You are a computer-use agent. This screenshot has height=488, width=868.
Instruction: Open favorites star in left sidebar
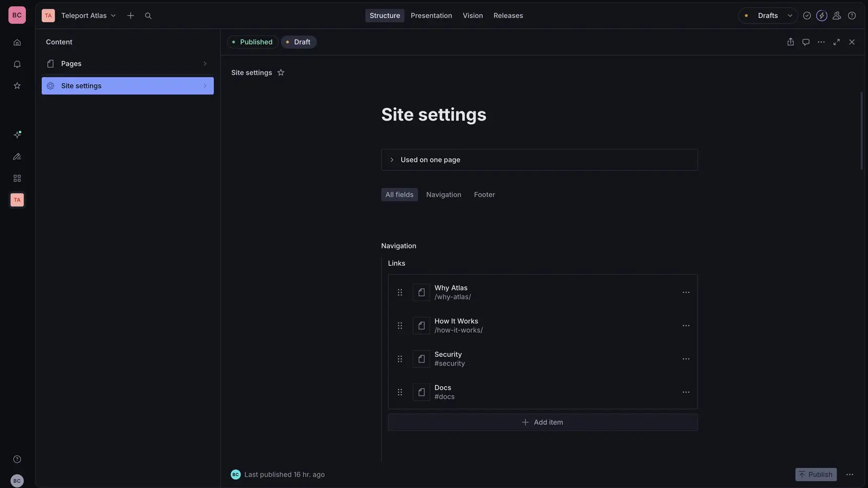[17, 86]
